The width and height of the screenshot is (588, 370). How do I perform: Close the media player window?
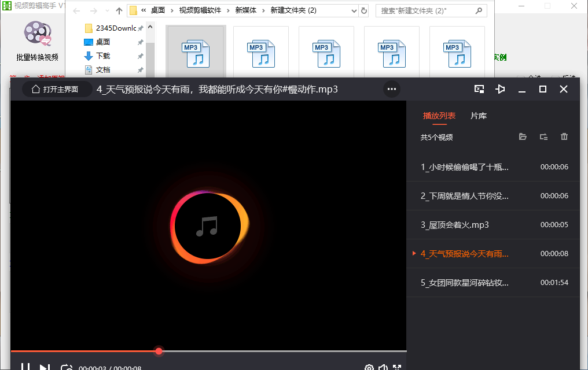coord(564,89)
